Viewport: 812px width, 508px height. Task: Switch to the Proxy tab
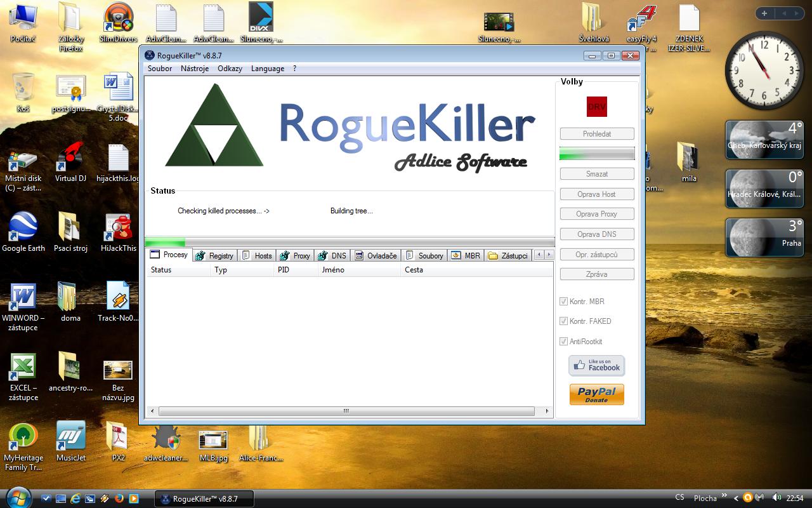coord(295,255)
